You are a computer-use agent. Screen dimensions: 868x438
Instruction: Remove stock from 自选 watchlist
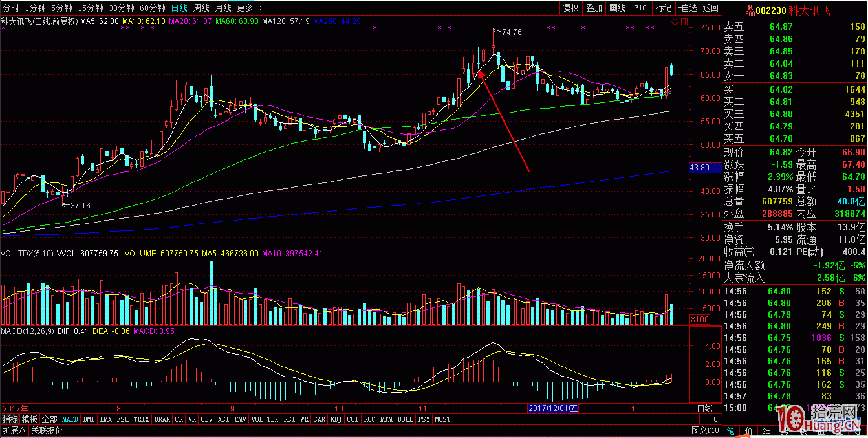click(687, 8)
